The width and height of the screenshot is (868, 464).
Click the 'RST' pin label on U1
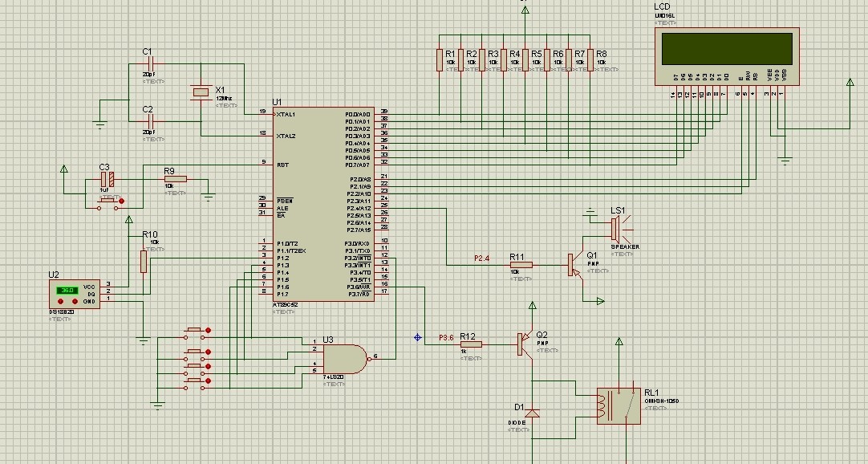[x=282, y=165]
